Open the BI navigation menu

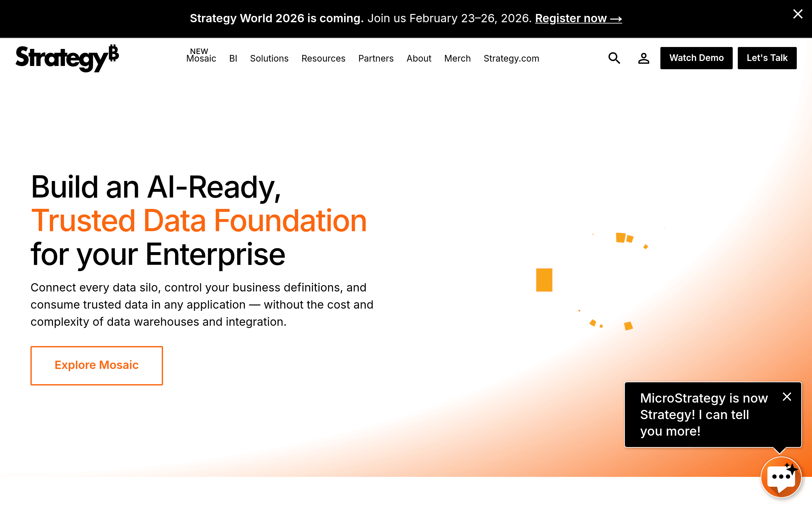pyautogui.click(x=233, y=58)
